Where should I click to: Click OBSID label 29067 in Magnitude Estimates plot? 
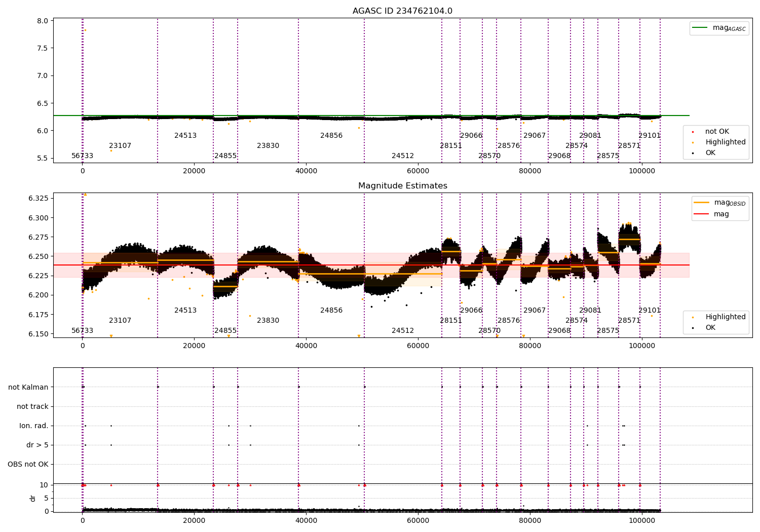coord(535,311)
